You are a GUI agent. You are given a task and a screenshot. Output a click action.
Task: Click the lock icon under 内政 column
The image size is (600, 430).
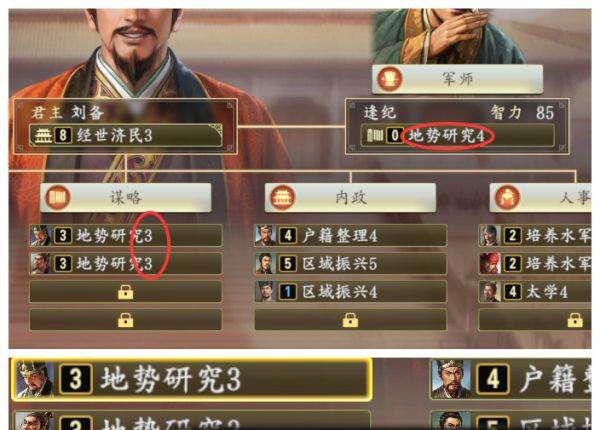pos(350,320)
